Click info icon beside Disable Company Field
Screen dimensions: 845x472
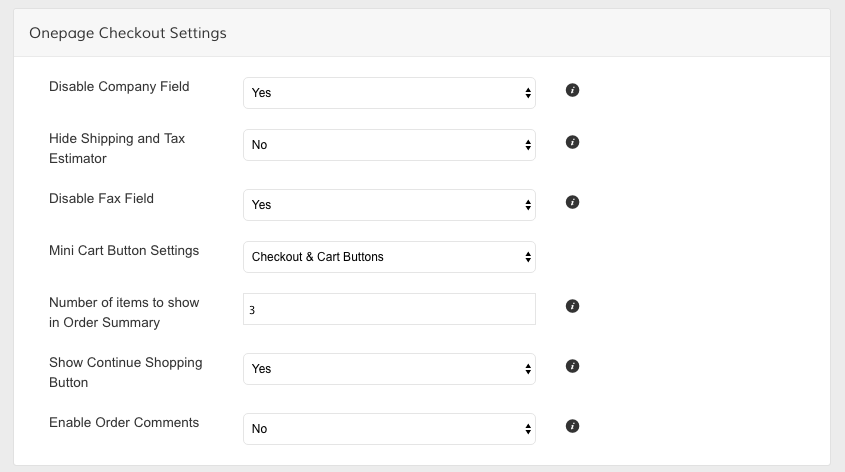[572, 90]
